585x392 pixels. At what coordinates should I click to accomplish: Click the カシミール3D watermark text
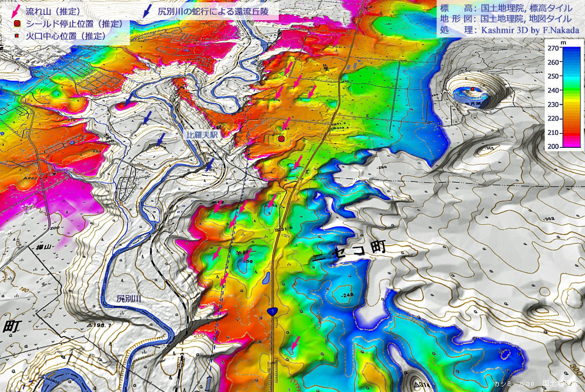[514, 384]
